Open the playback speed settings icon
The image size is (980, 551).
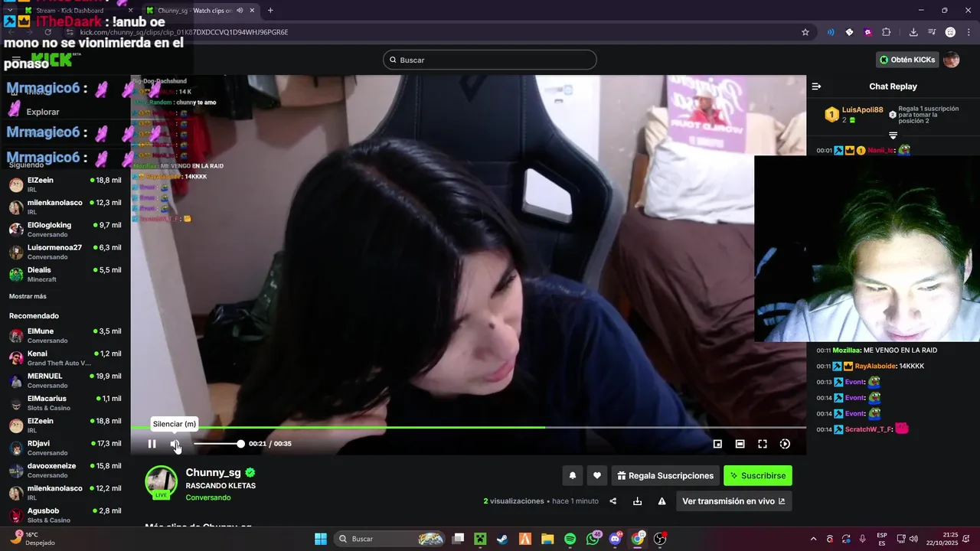(x=785, y=444)
